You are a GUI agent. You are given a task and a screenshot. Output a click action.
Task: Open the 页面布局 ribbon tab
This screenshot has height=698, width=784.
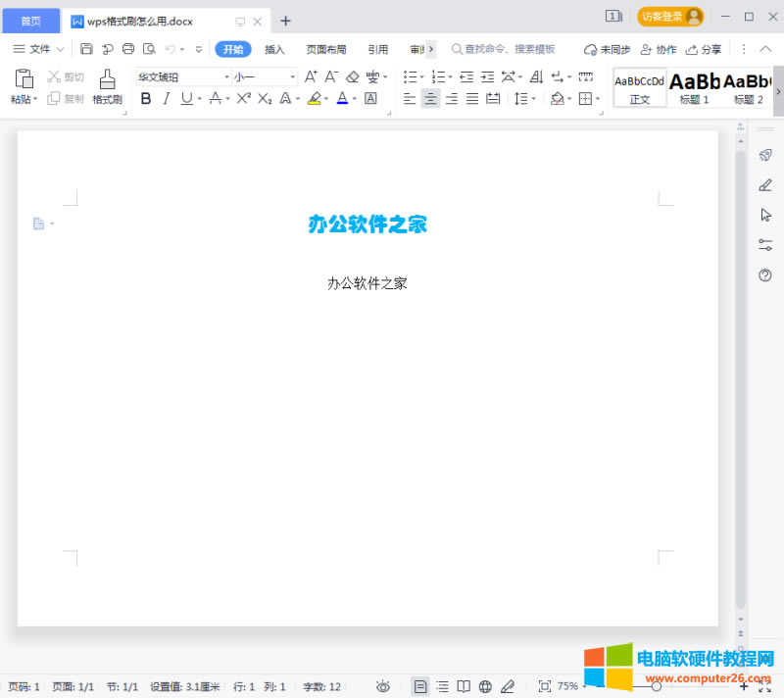(325, 49)
